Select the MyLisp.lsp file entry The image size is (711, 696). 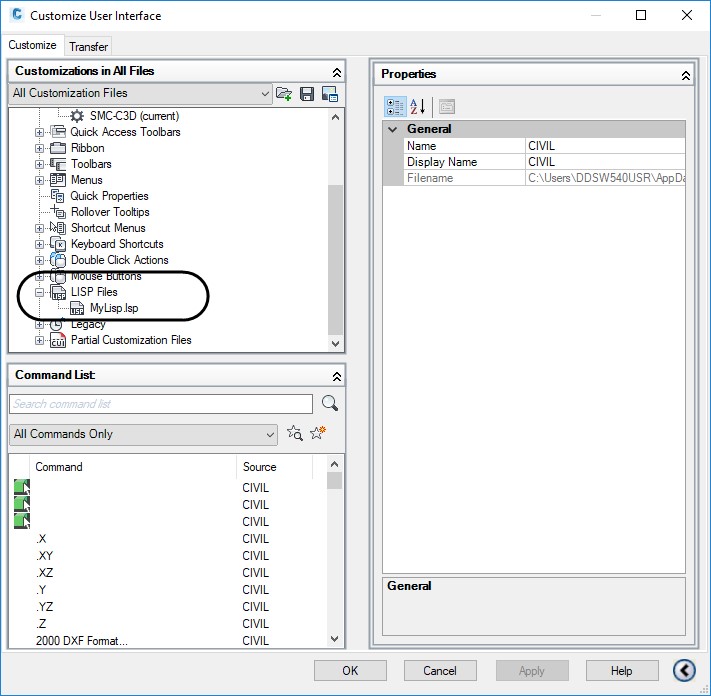click(x=114, y=308)
